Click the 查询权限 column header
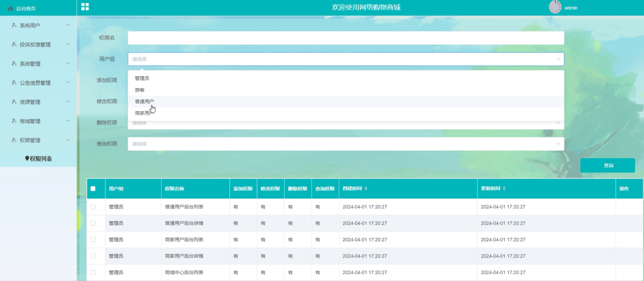 click(x=325, y=189)
